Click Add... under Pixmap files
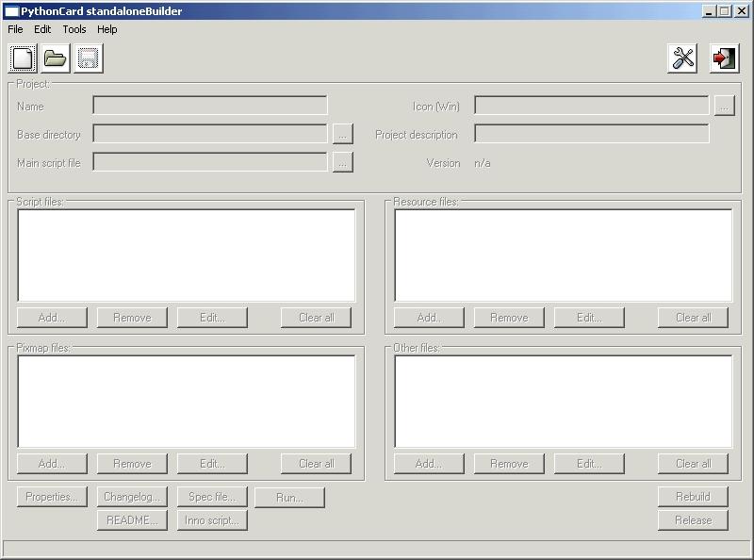754x560 pixels. tap(52, 464)
